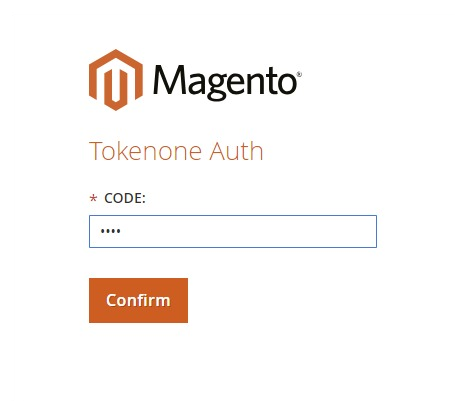
Task: Click the registered trademark symbol beside Magento
Action: pos(299,74)
